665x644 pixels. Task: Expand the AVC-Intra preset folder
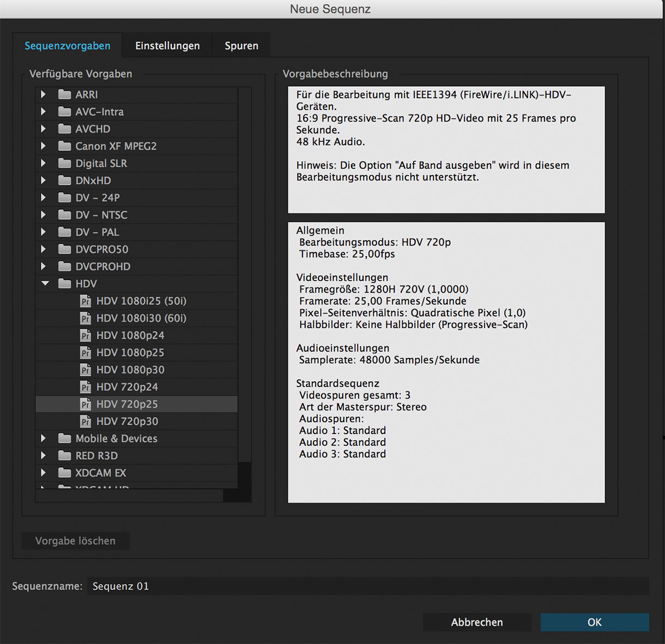pos(44,112)
